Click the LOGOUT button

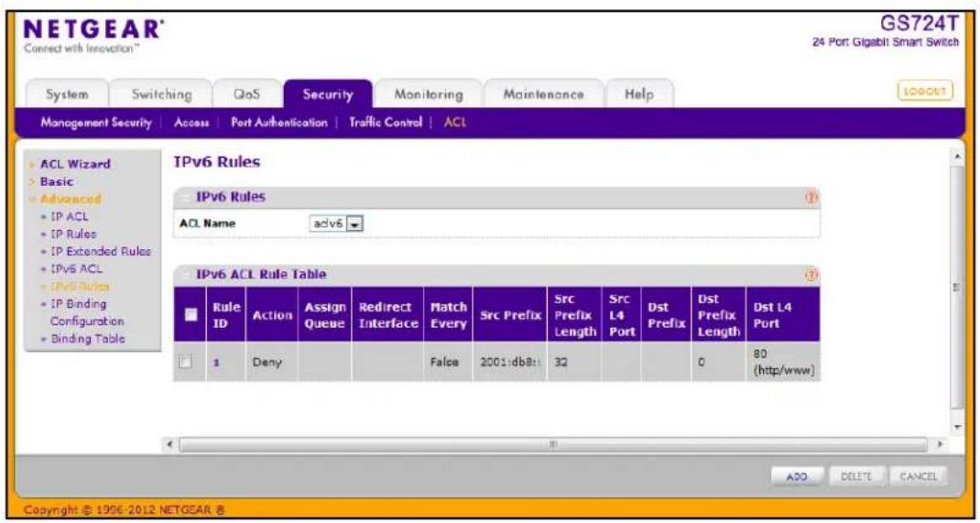924,92
